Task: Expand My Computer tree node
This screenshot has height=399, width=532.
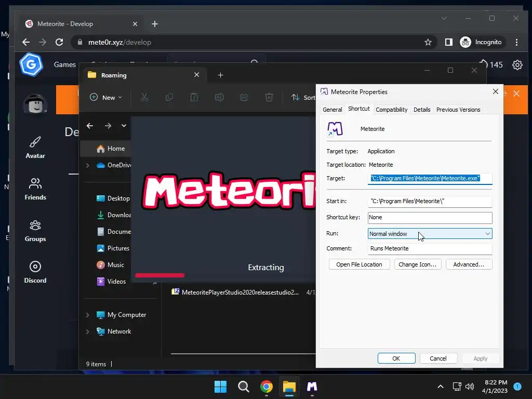Action: (x=87, y=315)
